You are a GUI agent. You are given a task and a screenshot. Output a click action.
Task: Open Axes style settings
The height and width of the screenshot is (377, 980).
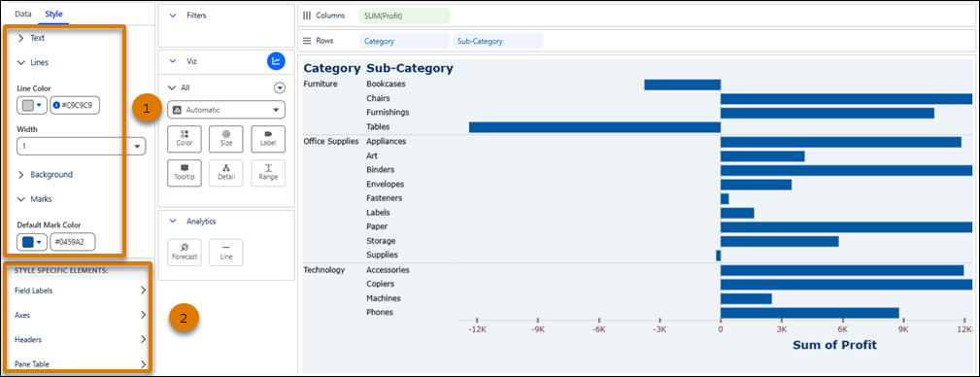click(x=80, y=315)
